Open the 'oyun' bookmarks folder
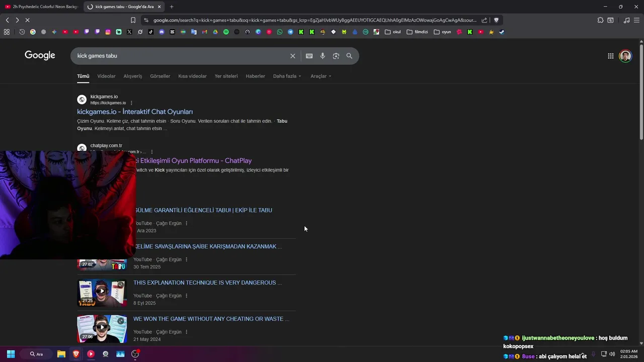This screenshot has width=644, height=362. [x=443, y=32]
